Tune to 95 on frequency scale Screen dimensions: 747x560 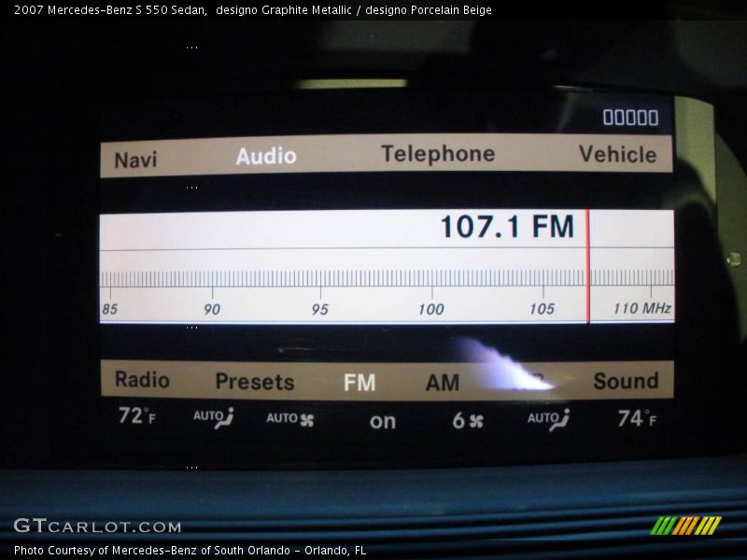pos(320,310)
